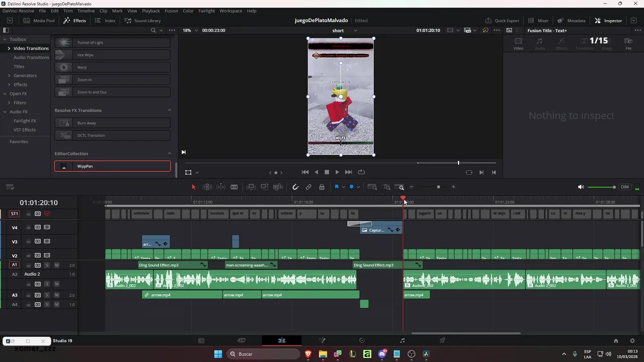Click the timeline zoom in plus button

[x=453, y=187]
